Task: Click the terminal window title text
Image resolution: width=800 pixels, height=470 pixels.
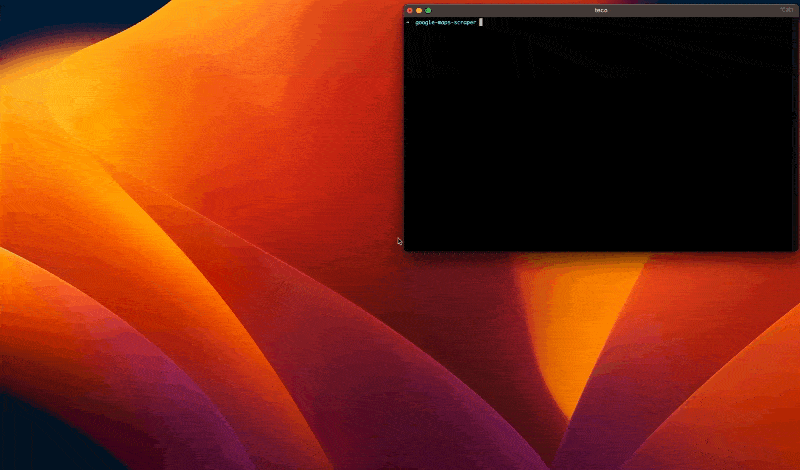Action: pyautogui.click(x=600, y=10)
